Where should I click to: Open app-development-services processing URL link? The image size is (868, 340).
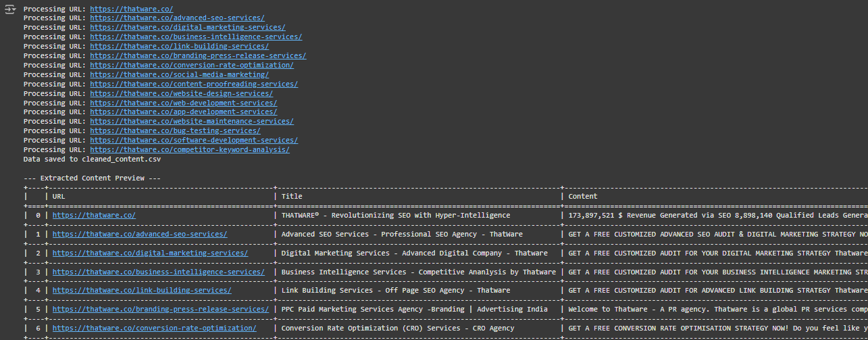point(183,112)
